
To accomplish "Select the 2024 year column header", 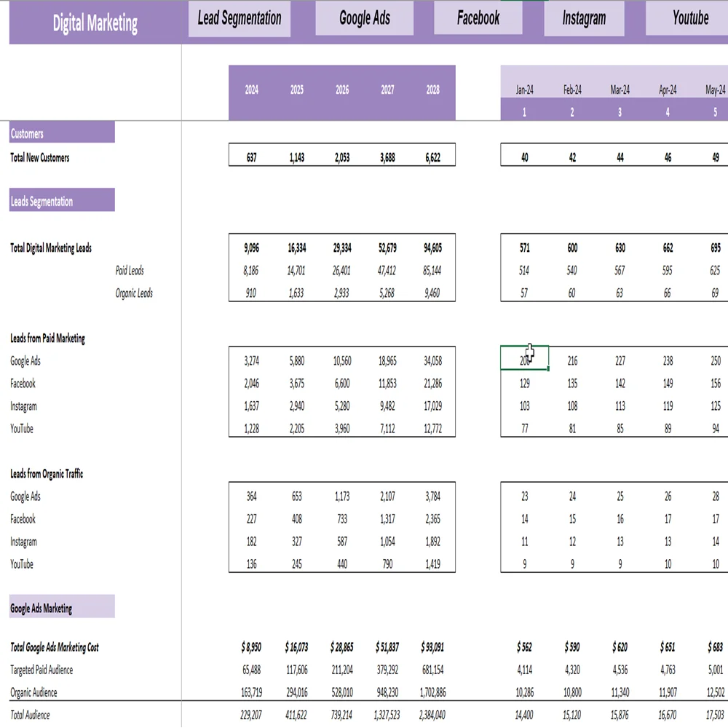I will click(x=251, y=91).
